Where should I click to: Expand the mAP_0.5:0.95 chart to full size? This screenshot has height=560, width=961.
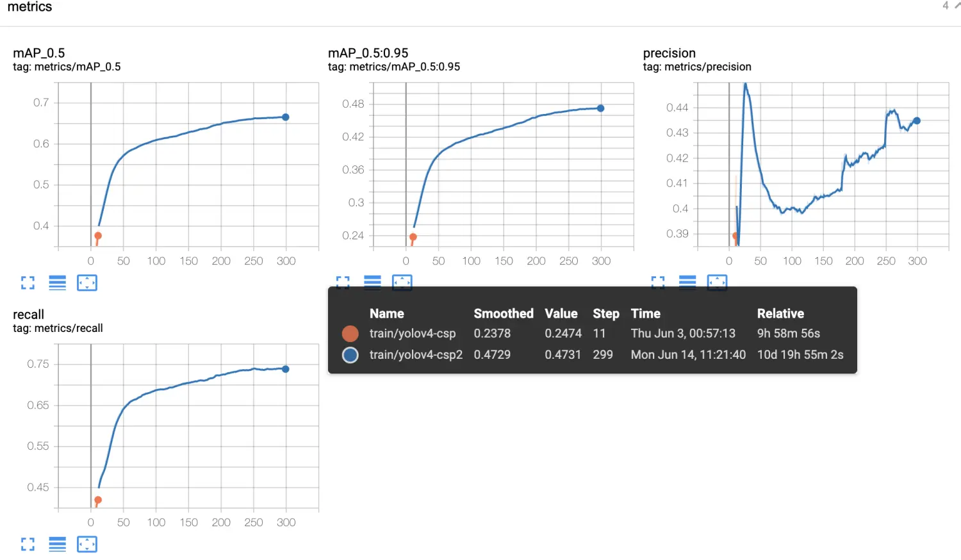pos(343,283)
